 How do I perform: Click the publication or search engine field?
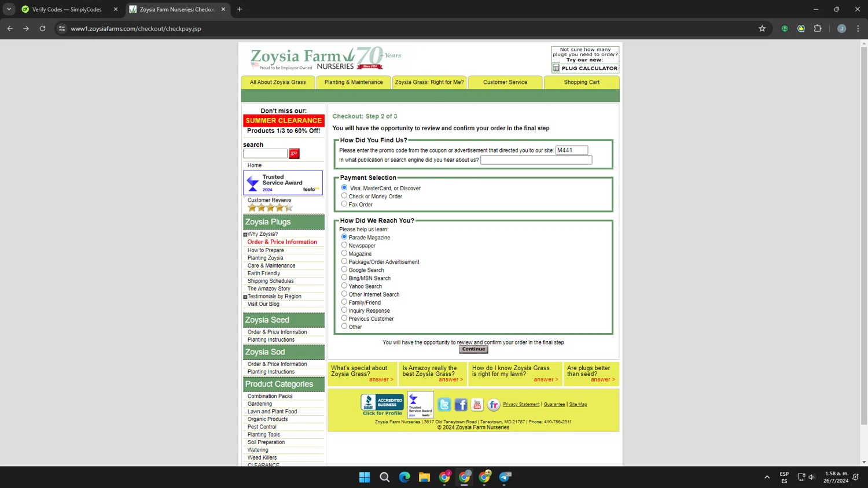pyautogui.click(x=536, y=160)
